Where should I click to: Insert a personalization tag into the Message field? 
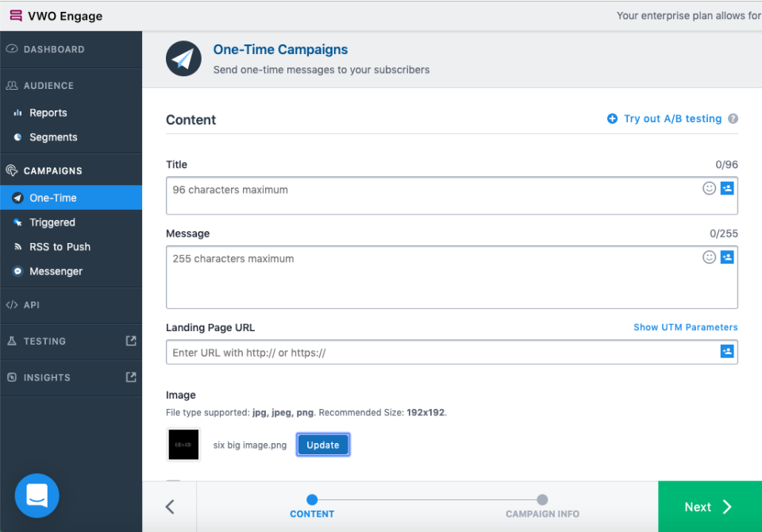[727, 257]
